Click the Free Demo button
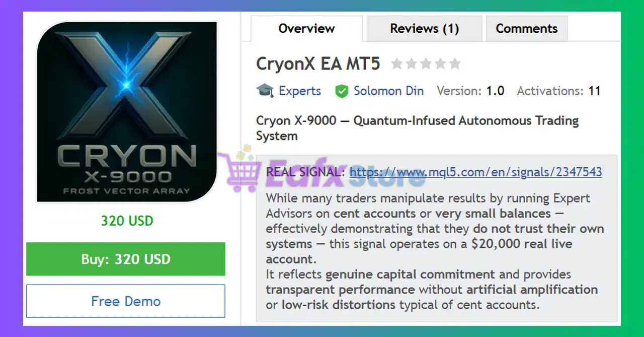This screenshot has width=644, height=337. [126, 301]
